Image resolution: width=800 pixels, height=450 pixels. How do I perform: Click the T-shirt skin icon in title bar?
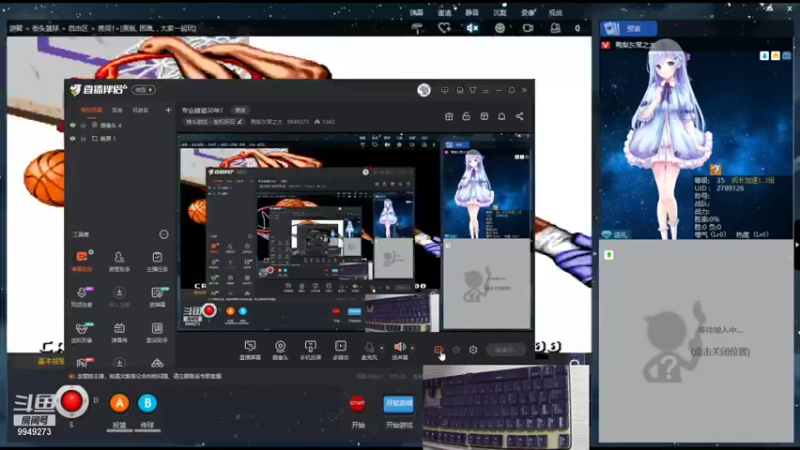(x=472, y=90)
